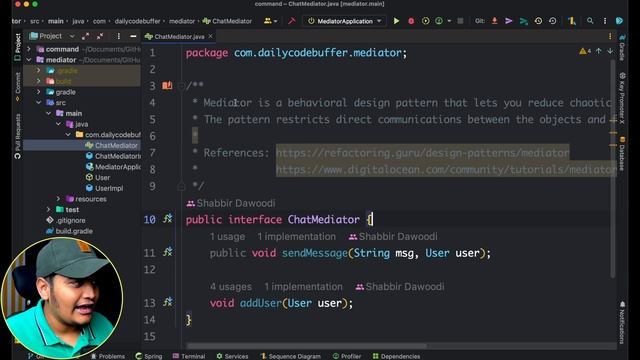640x360 pixels.
Task: Open the Spring tool window
Action: click(149, 356)
